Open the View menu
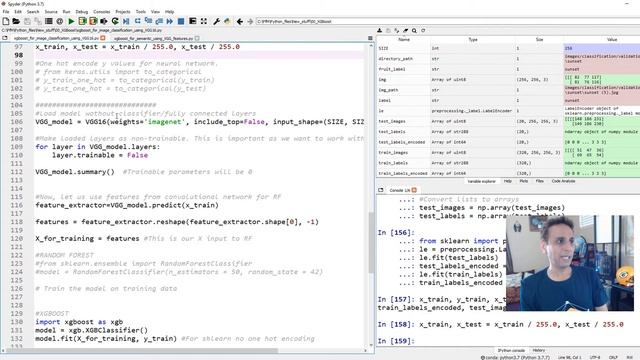640x360 pixels. [x=156, y=12]
